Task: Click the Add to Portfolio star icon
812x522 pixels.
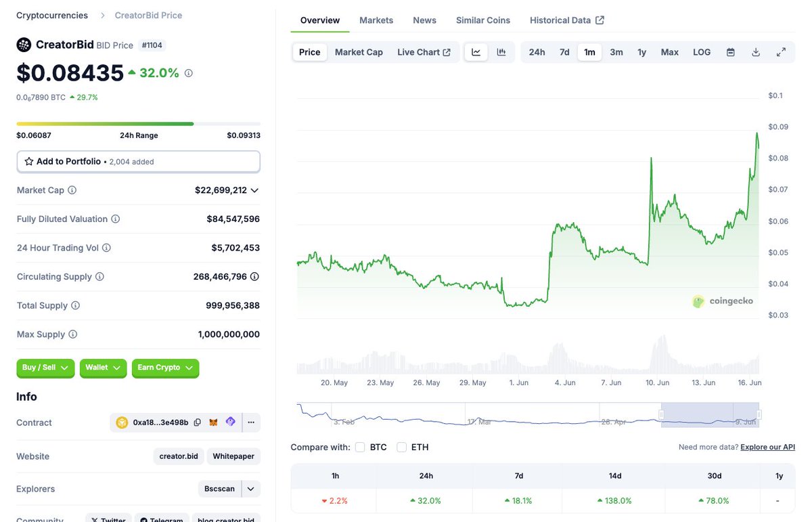Action: pyautogui.click(x=29, y=162)
